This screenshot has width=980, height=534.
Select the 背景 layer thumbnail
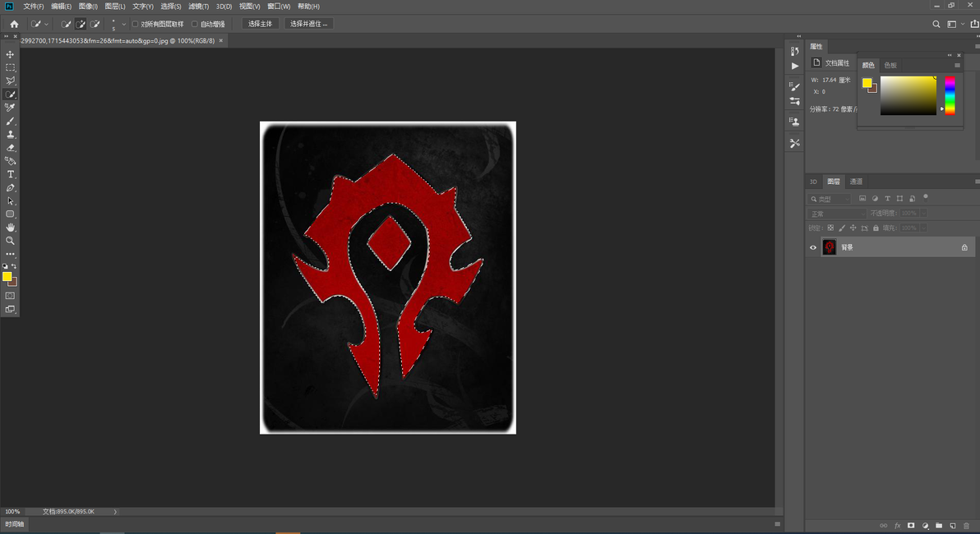829,247
